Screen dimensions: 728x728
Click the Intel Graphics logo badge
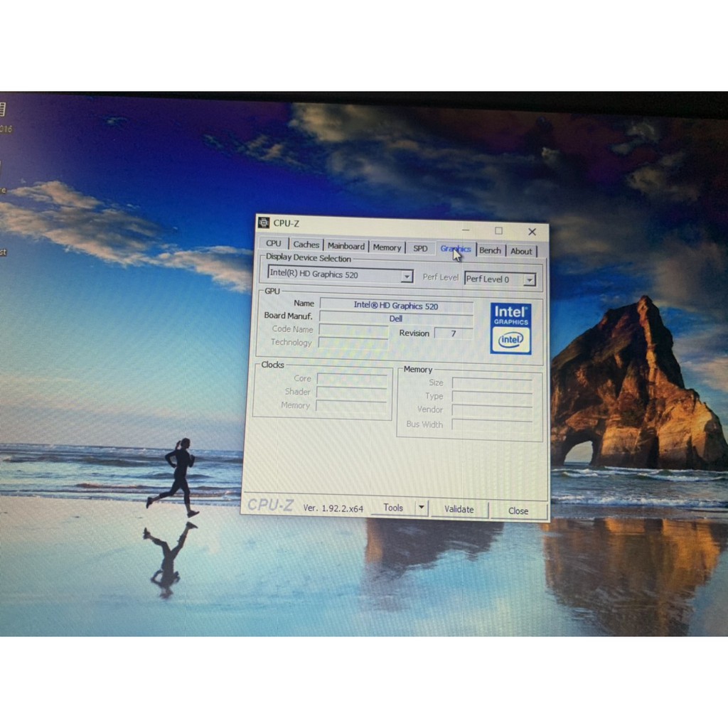pyautogui.click(x=510, y=314)
